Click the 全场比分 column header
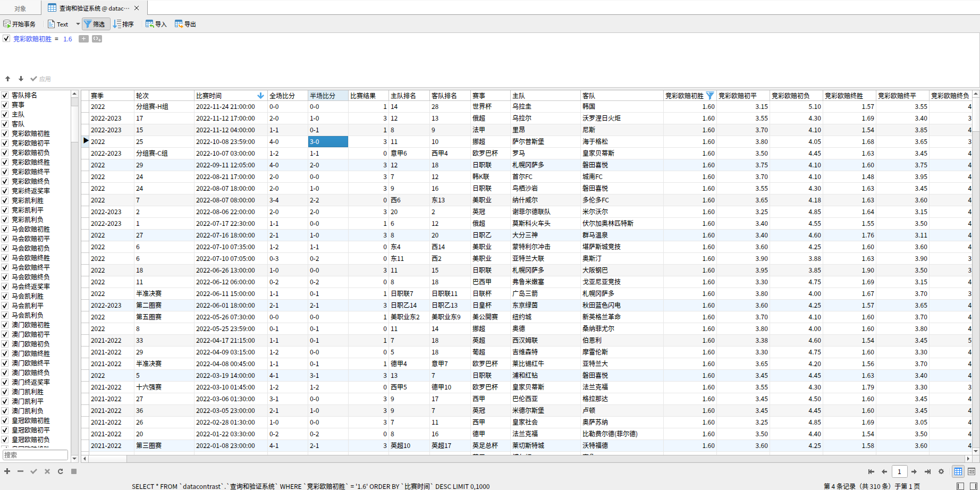The width and height of the screenshot is (980, 490). click(288, 96)
